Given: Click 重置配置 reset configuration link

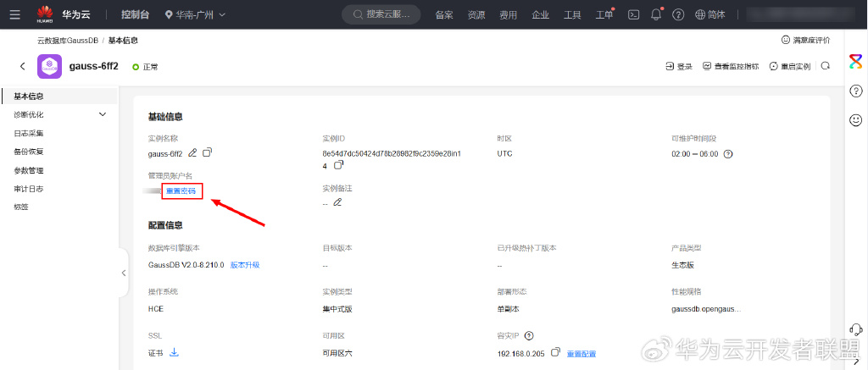Looking at the screenshot, I should 581,353.
